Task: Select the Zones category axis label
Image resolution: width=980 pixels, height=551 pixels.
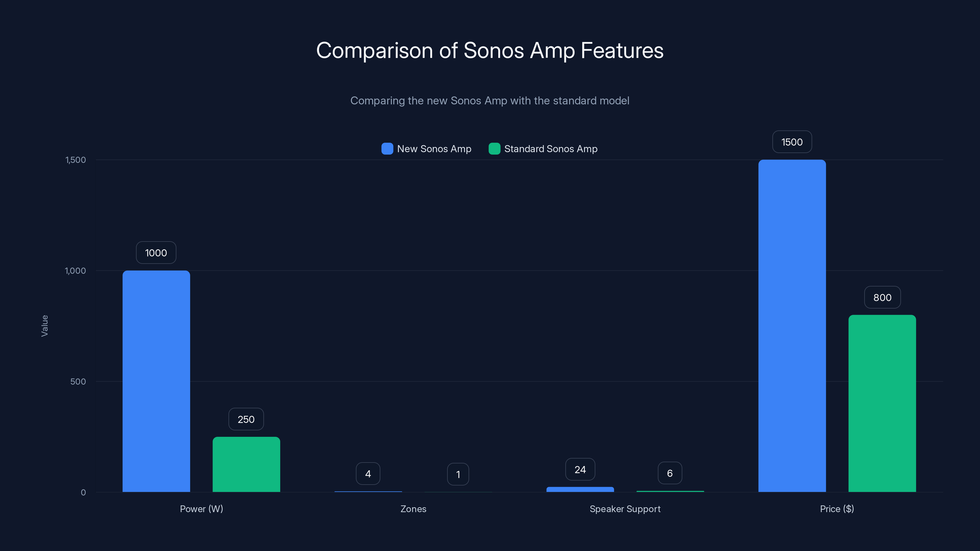Action: tap(413, 509)
